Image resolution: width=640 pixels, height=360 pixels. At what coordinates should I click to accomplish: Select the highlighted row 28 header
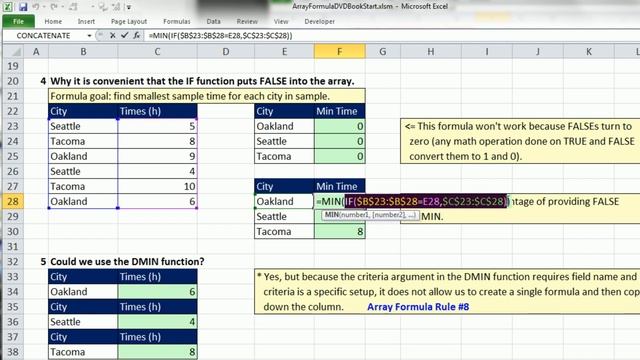tap(13, 201)
